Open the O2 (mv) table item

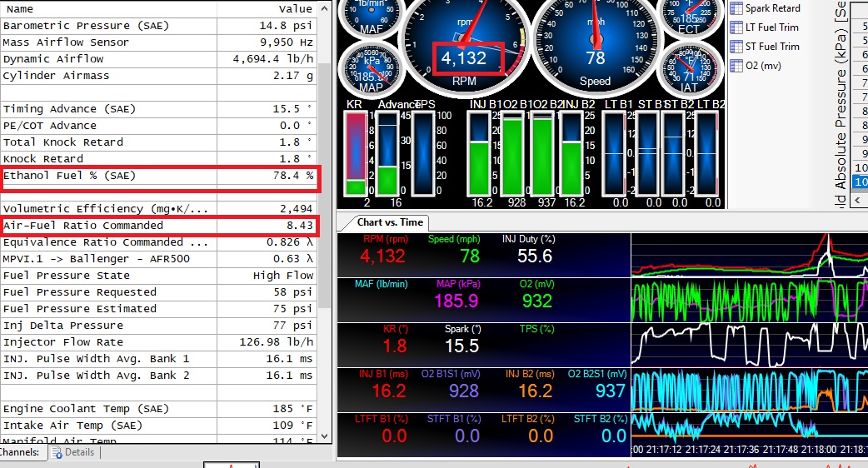[736, 66]
